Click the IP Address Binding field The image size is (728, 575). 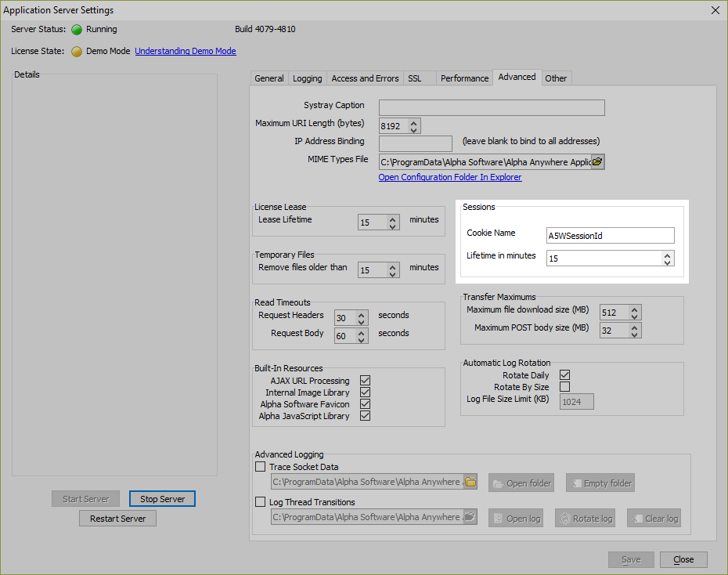tap(416, 143)
